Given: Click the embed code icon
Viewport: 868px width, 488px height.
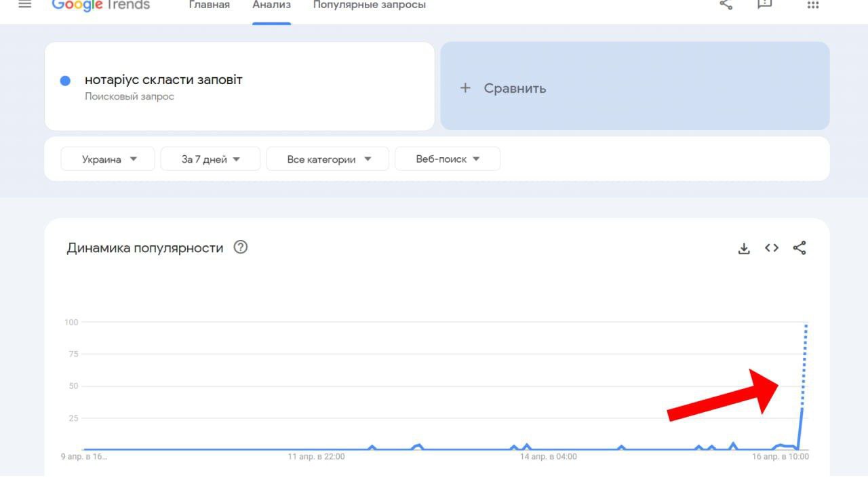Looking at the screenshot, I should [x=772, y=248].
